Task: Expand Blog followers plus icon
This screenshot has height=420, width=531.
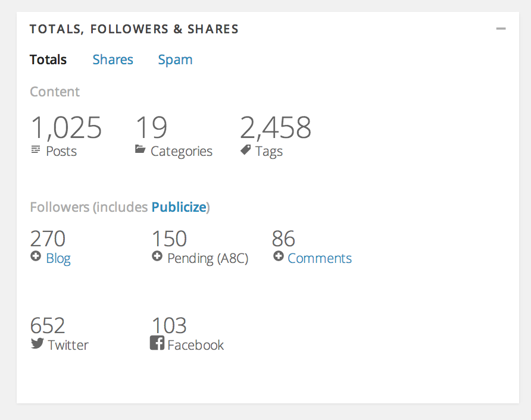Action: (36, 256)
